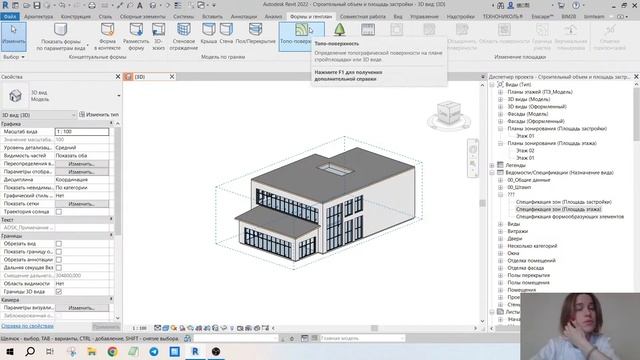Toggle the Обрезать аннотации checkbox
640x360 pixels.
[59, 260]
